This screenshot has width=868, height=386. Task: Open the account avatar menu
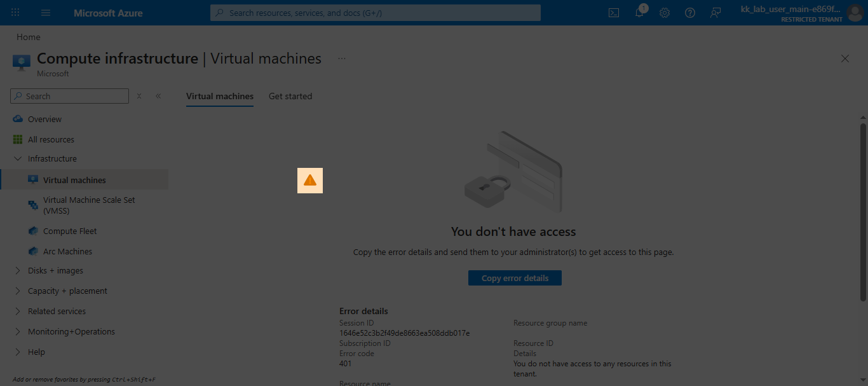(855, 13)
